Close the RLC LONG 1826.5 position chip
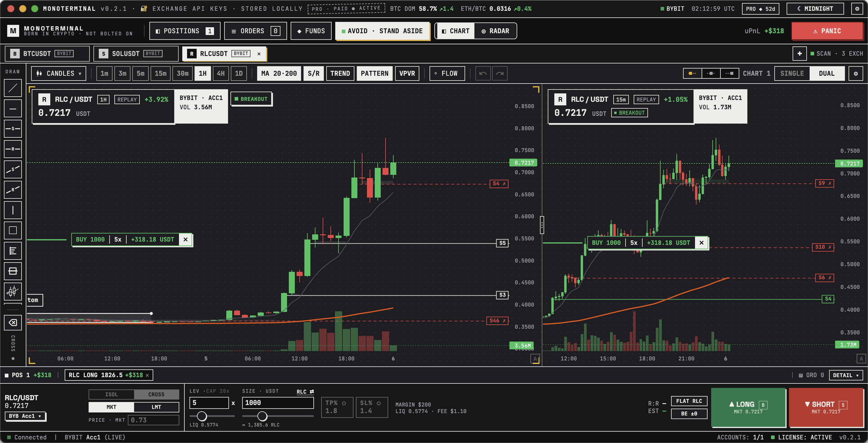 coord(147,375)
